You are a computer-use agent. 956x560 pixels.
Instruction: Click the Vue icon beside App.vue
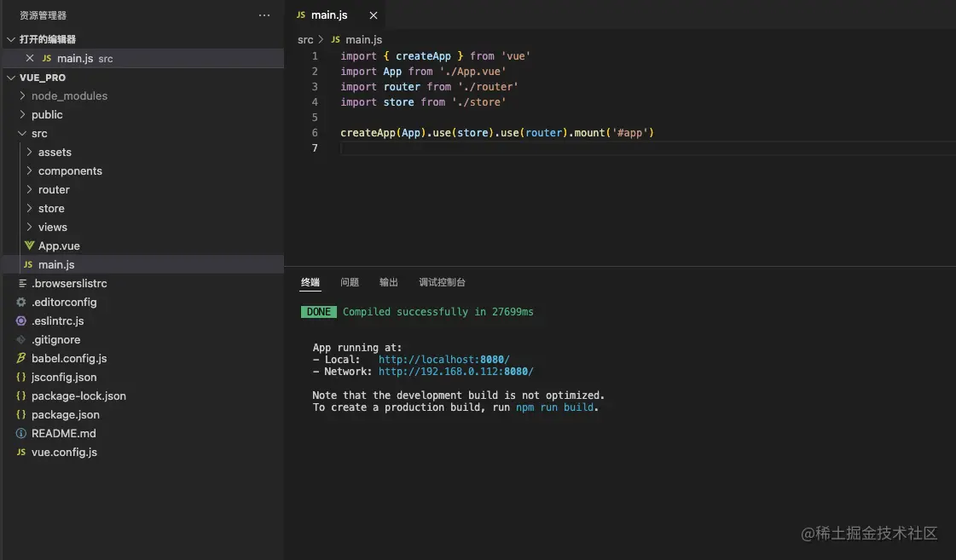[29, 245]
